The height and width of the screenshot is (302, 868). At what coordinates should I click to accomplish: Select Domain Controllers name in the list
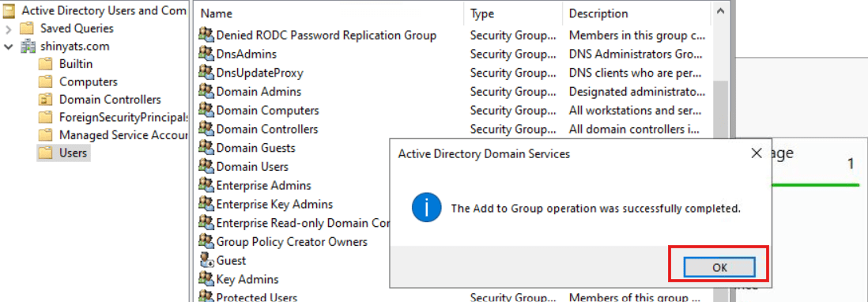[x=267, y=130]
